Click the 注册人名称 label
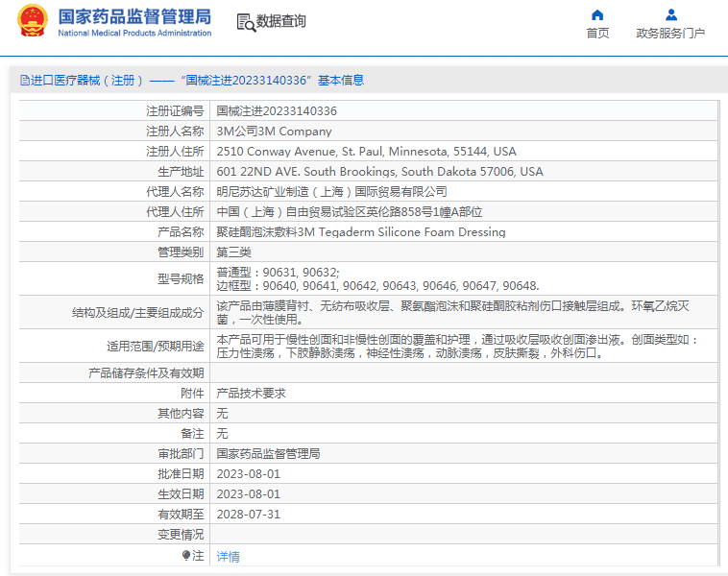The height and width of the screenshot is (576, 728). point(175,132)
